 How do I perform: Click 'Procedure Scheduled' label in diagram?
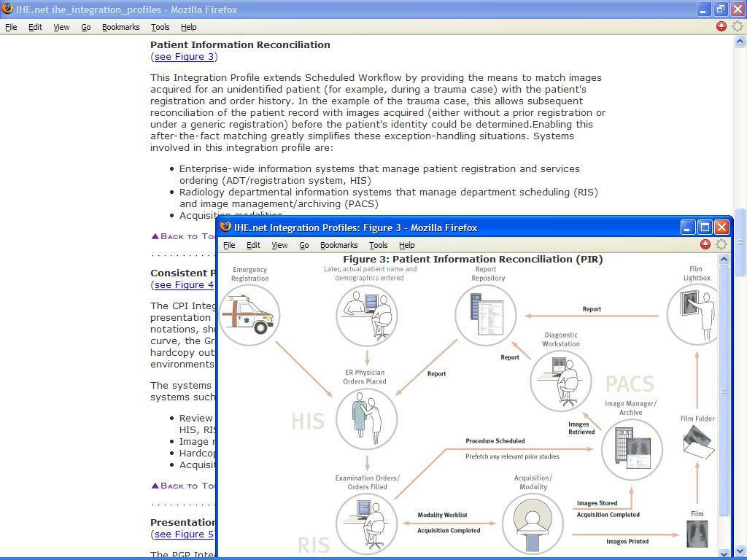click(495, 441)
